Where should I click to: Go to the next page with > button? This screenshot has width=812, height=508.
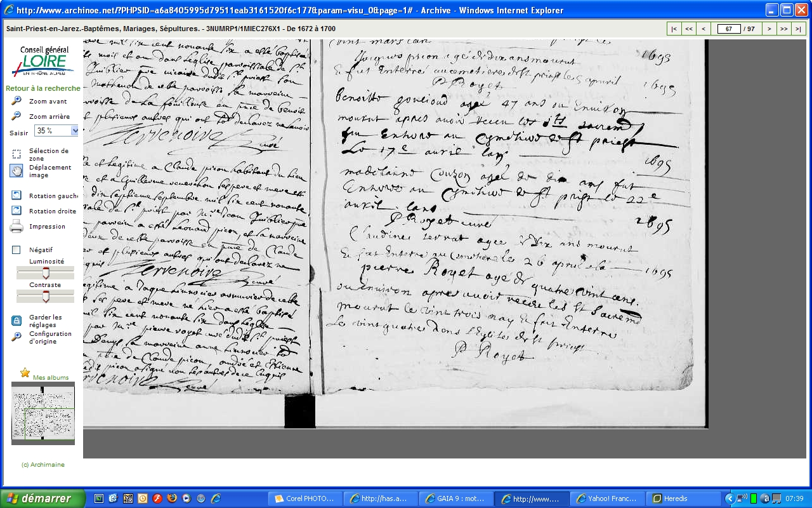tap(769, 29)
